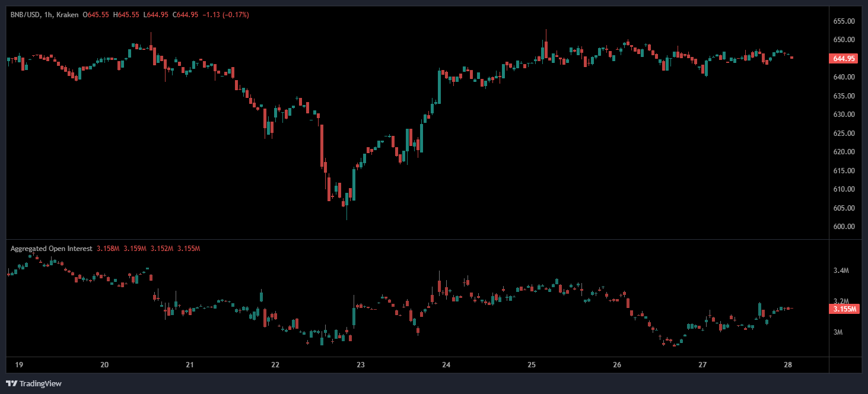Image resolution: width=868 pixels, height=394 pixels.
Task: Click the 3.158M value in indicator legend
Action: tap(109, 249)
